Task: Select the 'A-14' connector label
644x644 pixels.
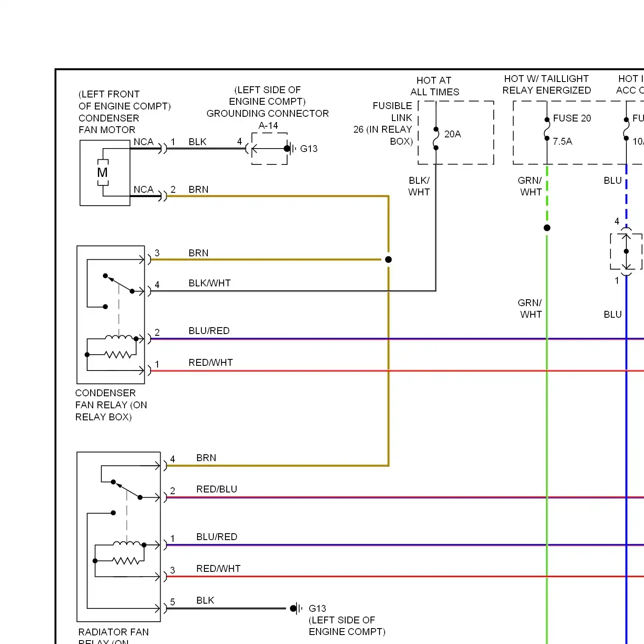Action: click(x=268, y=125)
